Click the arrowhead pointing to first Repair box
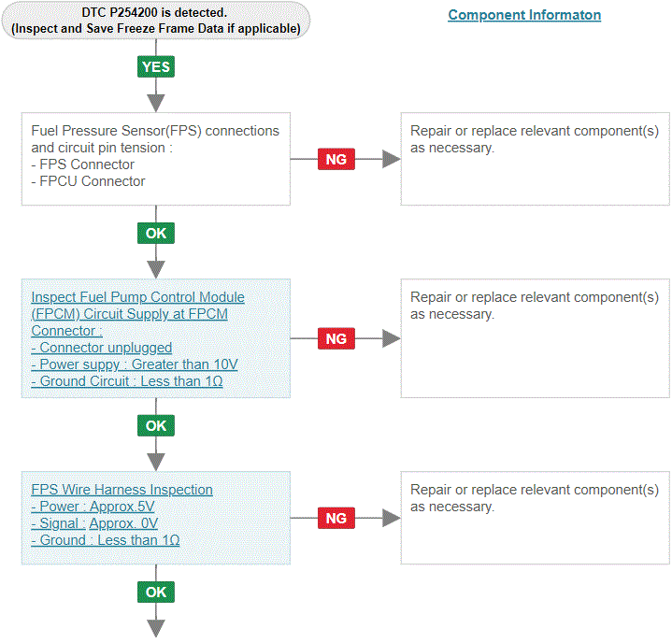 pyautogui.click(x=392, y=159)
